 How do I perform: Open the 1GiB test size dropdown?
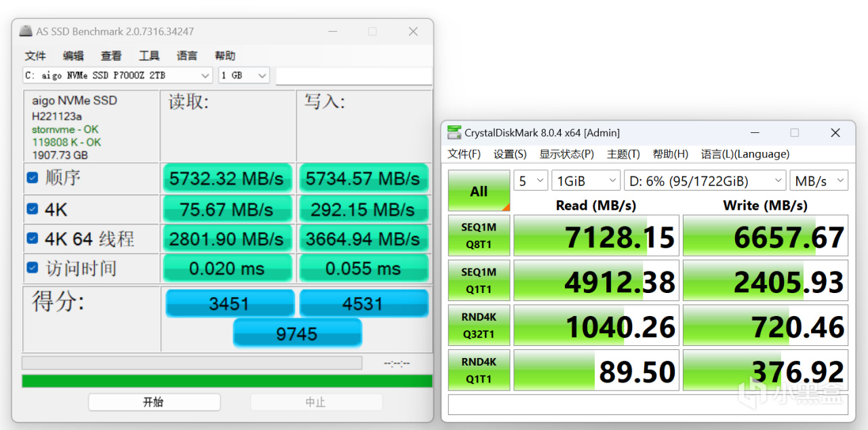coord(585,181)
